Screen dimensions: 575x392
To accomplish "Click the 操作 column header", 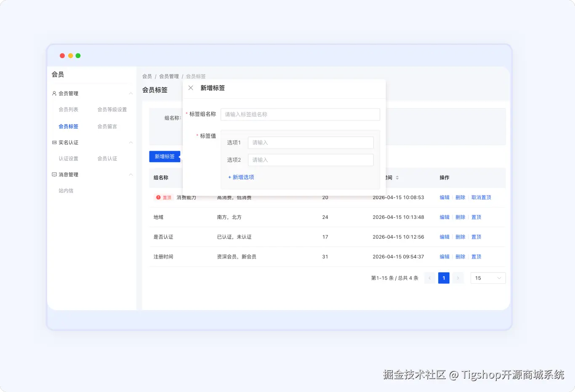I will [445, 178].
